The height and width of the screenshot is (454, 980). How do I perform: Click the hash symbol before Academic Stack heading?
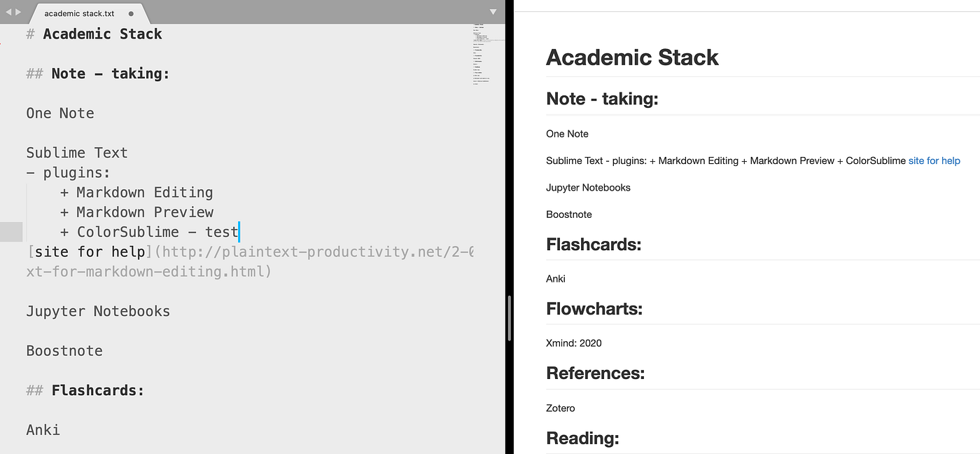pyautogui.click(x=30, y=33)
